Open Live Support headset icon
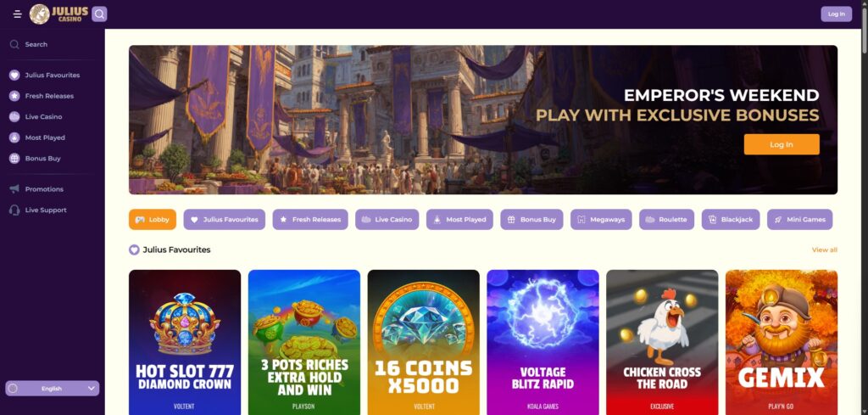Viewport: 868px width, 415px height. tap(14, 210)
